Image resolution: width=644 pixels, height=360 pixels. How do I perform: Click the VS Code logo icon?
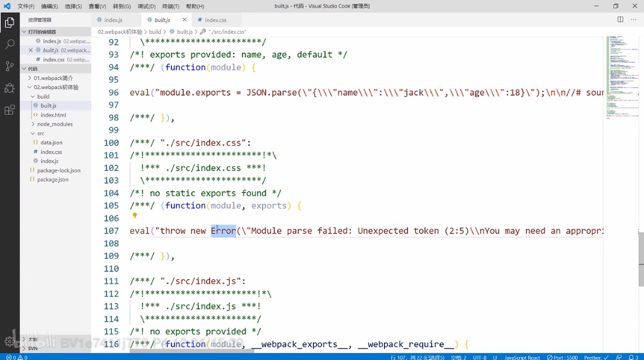tap(7, 6)
